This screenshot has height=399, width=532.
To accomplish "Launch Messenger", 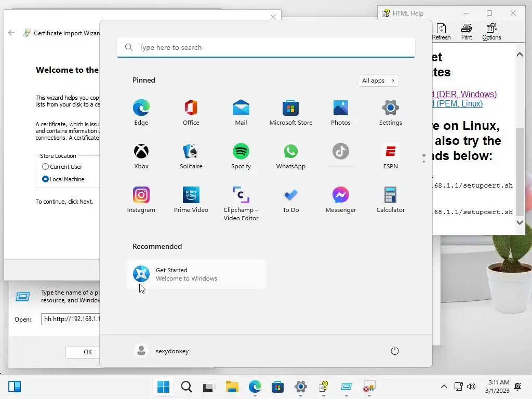I will (341, 200).
